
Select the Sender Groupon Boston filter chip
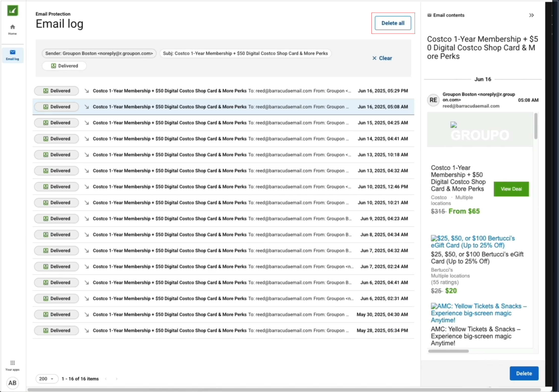99,53
